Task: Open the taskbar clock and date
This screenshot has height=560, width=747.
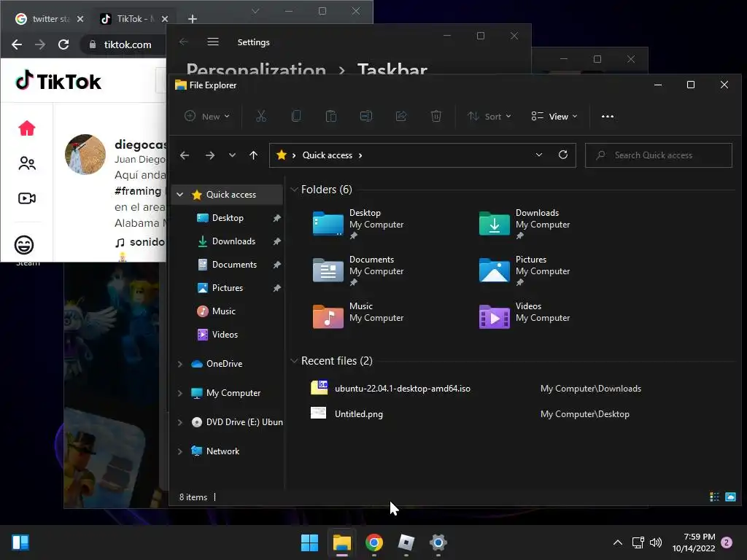Action: tap(694, 542)
